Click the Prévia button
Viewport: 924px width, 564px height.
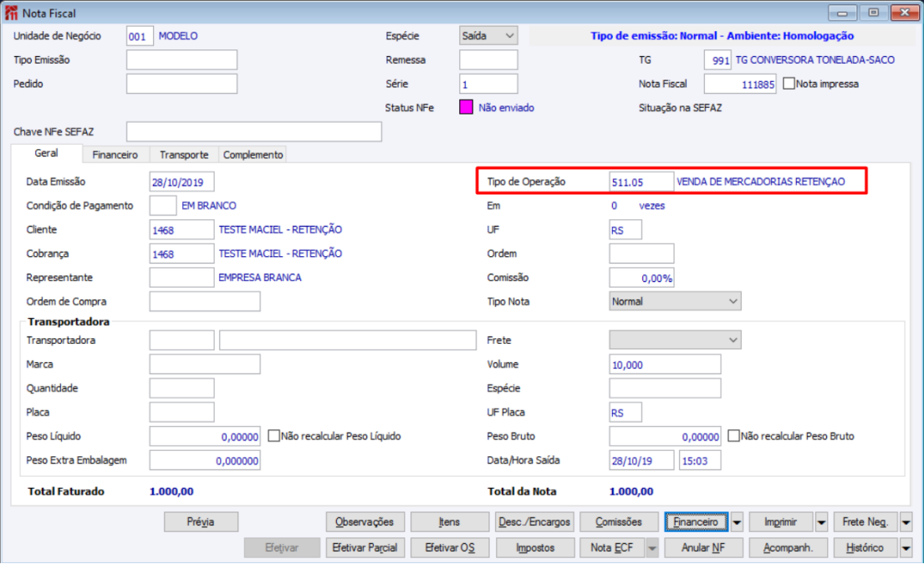tap(201, 522)
